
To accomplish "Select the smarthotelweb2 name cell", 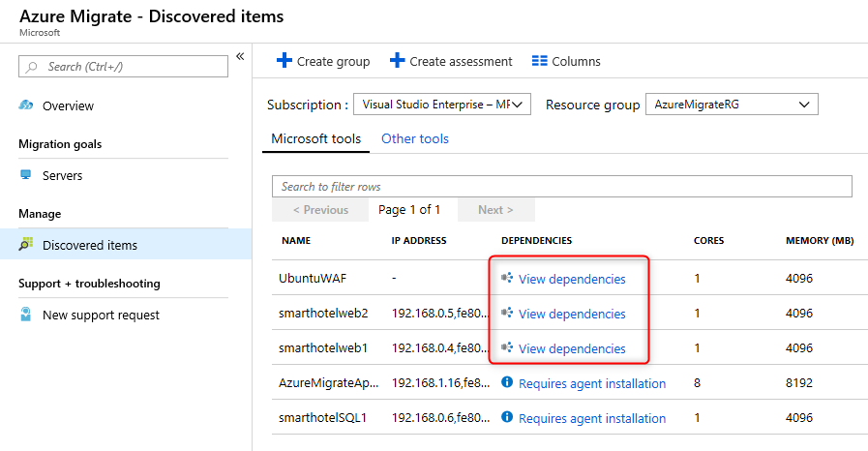I will (323, 313).
